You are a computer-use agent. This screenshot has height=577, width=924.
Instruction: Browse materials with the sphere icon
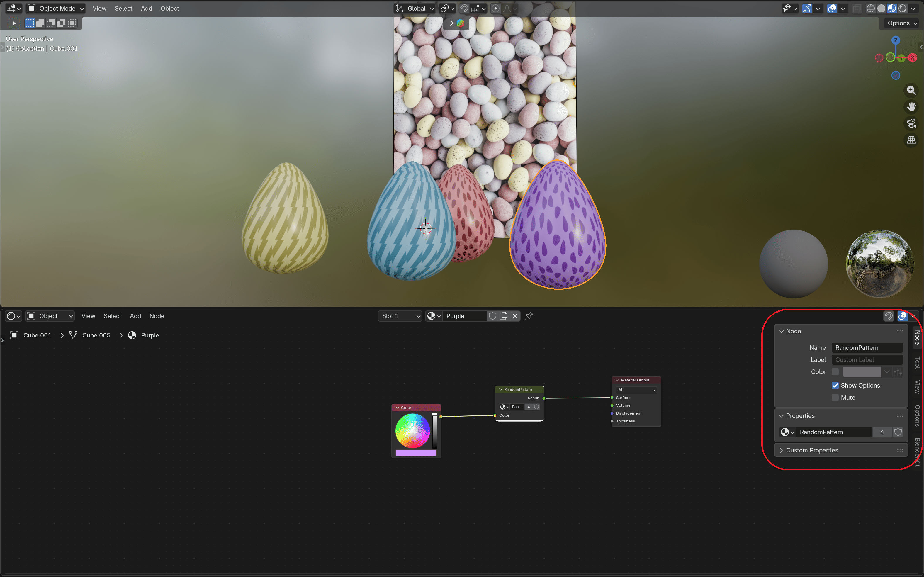[x=434, y=316]
